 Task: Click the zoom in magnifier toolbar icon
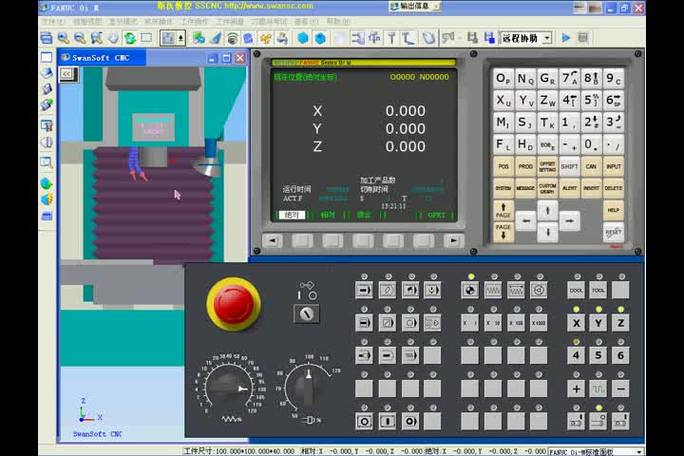63,38
